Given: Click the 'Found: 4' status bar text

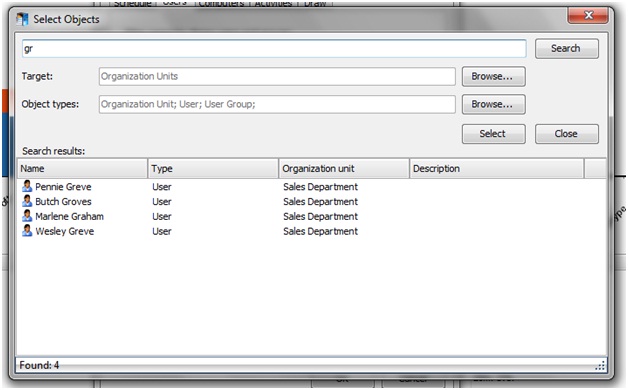Looking at the screenshot, I should pos(39,366).
